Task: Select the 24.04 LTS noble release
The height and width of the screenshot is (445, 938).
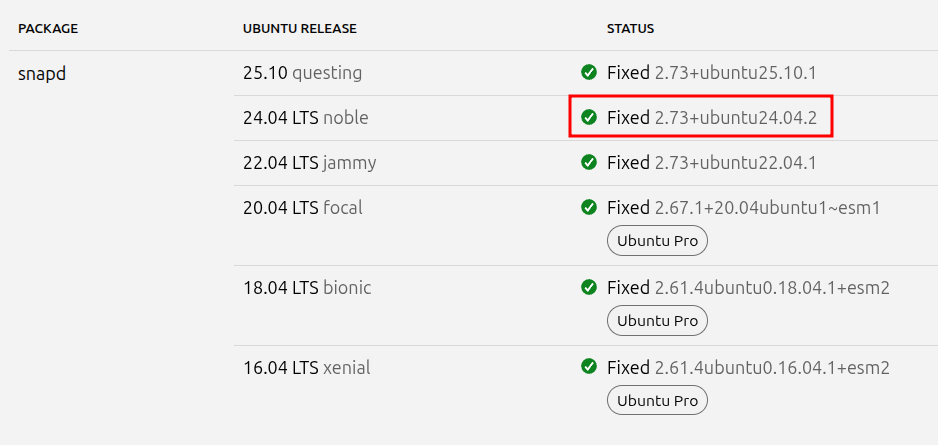Action: click(x=305, y=118)
